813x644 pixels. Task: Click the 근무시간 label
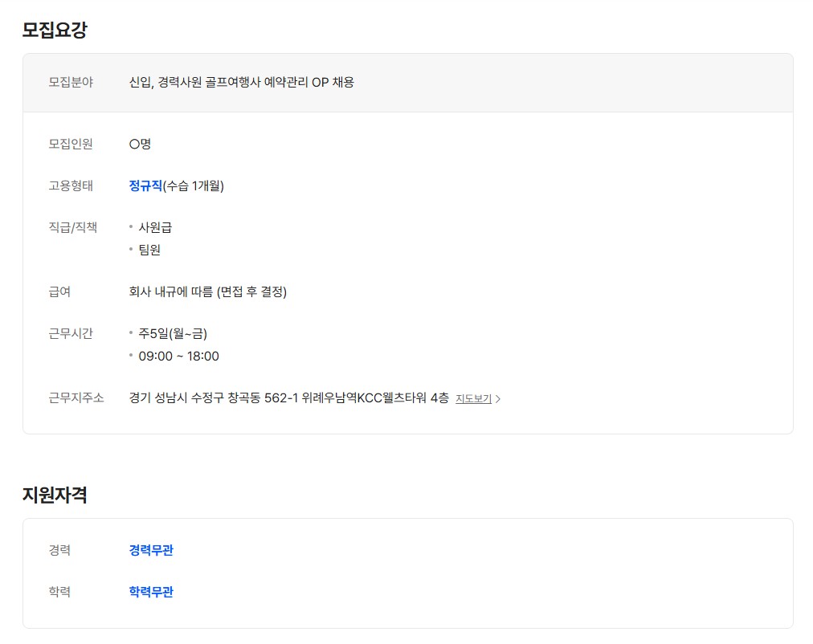[x=71, y=333]
